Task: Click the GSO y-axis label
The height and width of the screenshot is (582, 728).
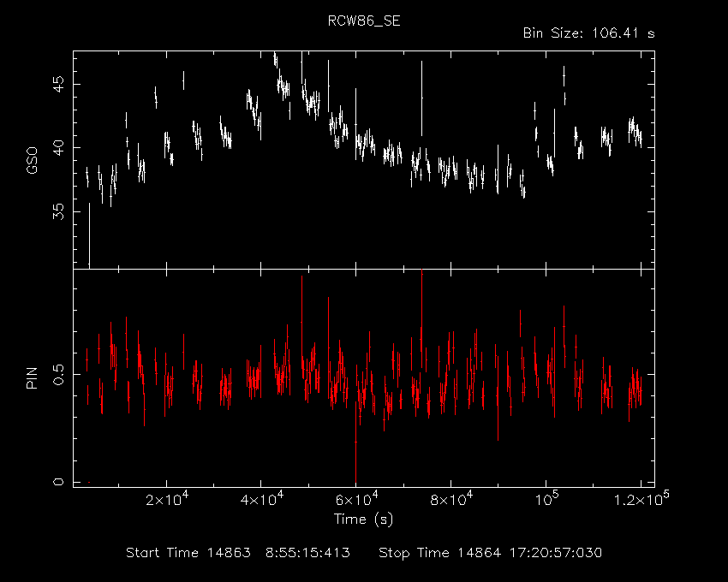Action: [32, 160]
